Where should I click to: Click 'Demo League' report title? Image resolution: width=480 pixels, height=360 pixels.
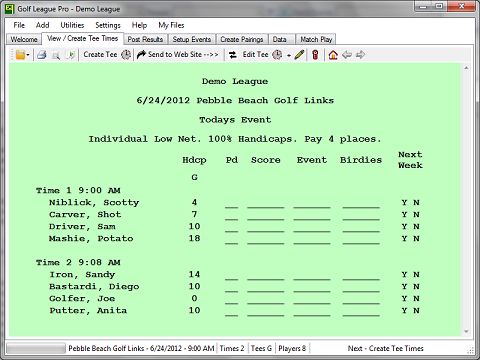tap(235, 81)
